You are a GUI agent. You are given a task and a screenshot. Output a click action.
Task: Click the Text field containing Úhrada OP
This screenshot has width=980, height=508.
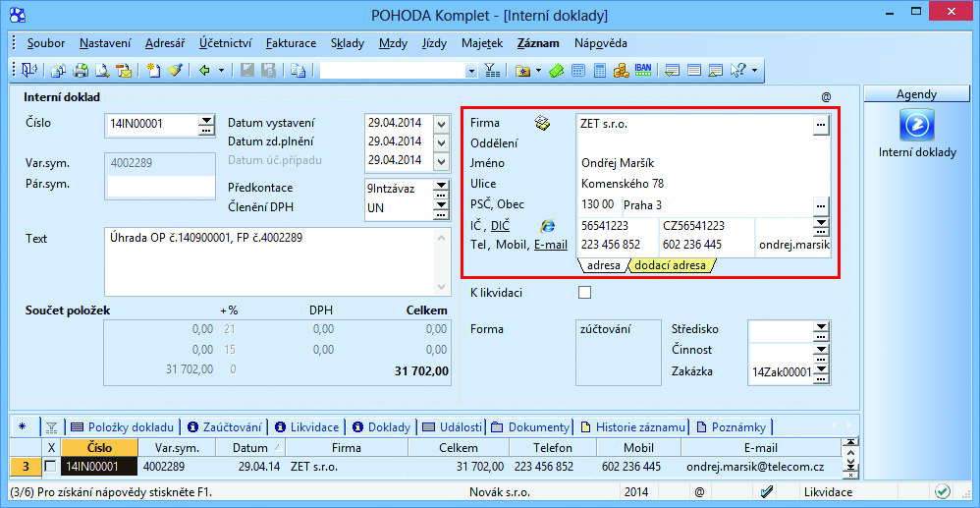point(277,261)
